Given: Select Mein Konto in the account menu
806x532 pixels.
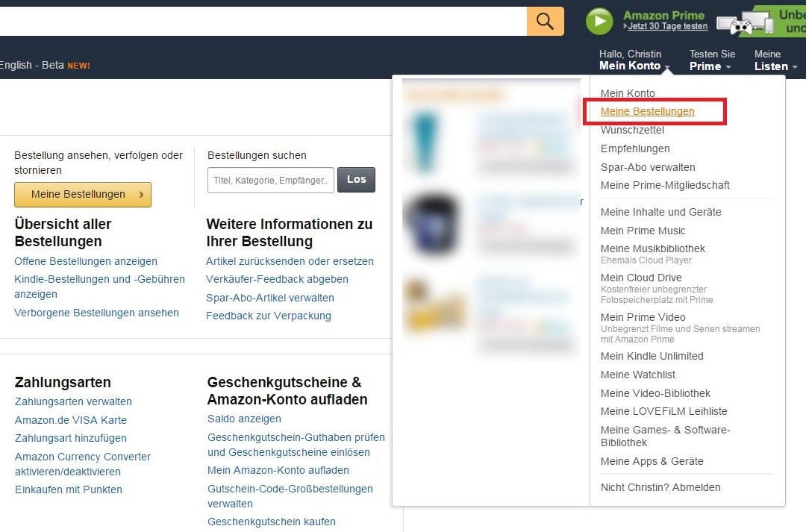Looking at the screenshot, I should tap(628, 93).
